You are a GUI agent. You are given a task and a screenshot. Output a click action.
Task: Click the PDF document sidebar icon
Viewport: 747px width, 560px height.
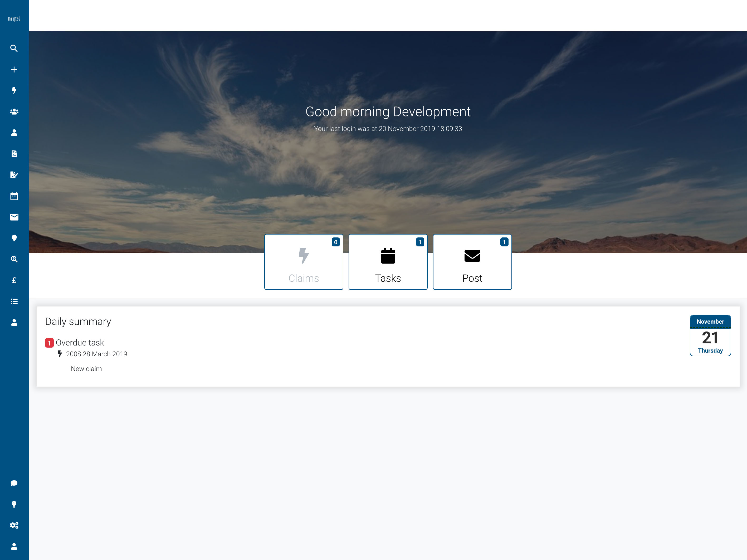(14, 154)
